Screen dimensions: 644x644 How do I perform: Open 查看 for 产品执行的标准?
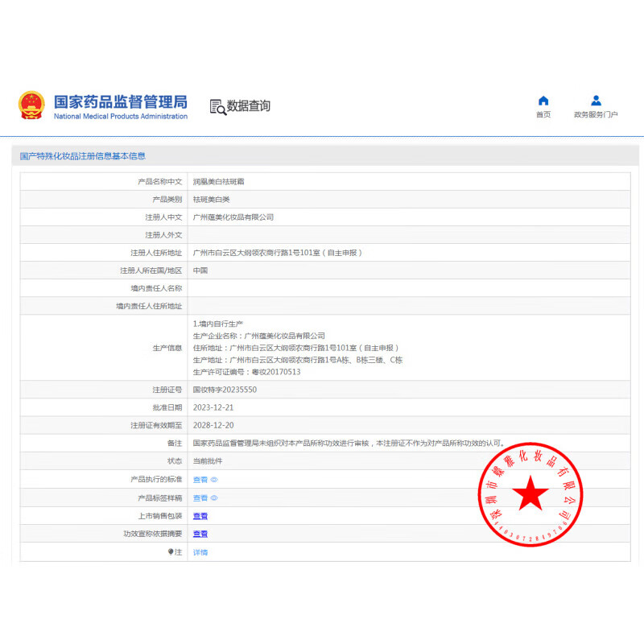200,479
